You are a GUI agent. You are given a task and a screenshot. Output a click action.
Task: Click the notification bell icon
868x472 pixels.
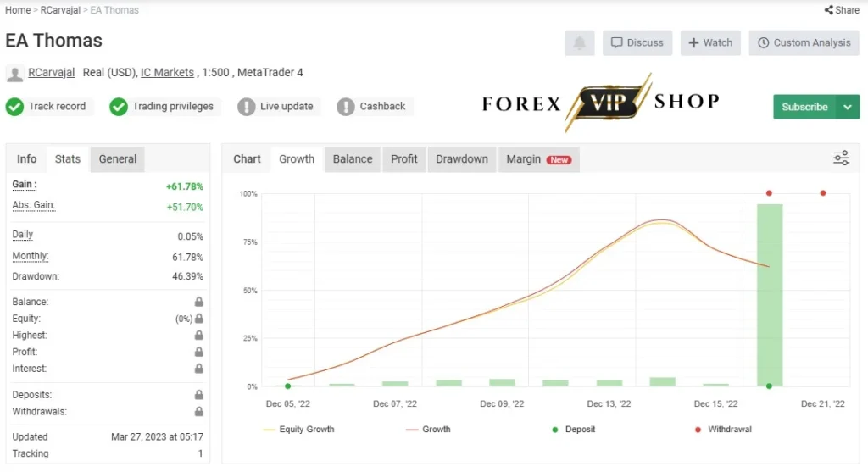coord(579,42)
